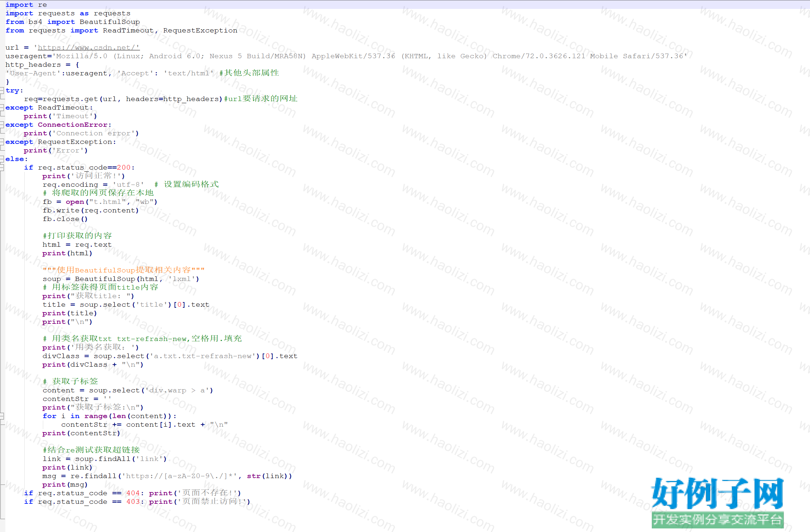Click 'req=requests.get(url, headers=http_headers)'

[123, 99]
